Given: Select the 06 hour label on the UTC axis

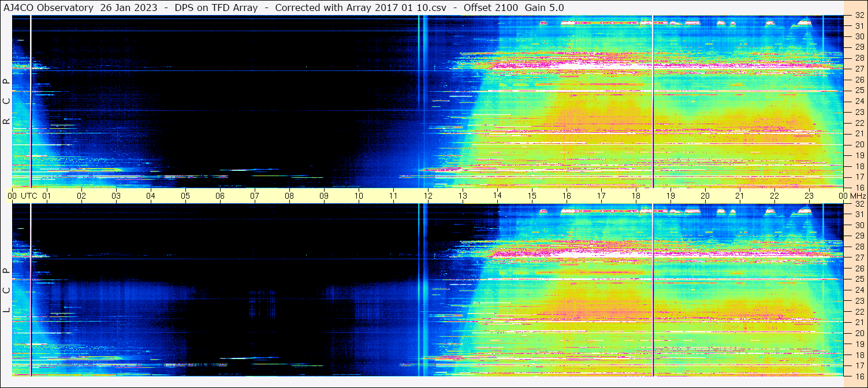Looking at the screenshot, I should click(220, 196).
